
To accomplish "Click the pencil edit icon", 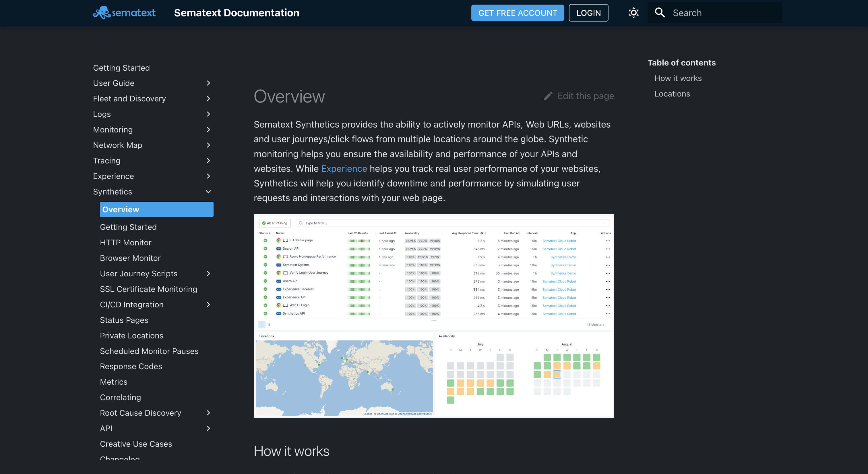I will click(x=548, y=96).
